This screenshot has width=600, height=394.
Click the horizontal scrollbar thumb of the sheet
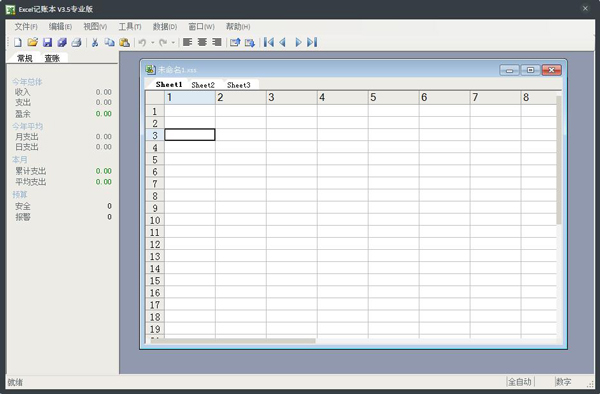[233, 340]
